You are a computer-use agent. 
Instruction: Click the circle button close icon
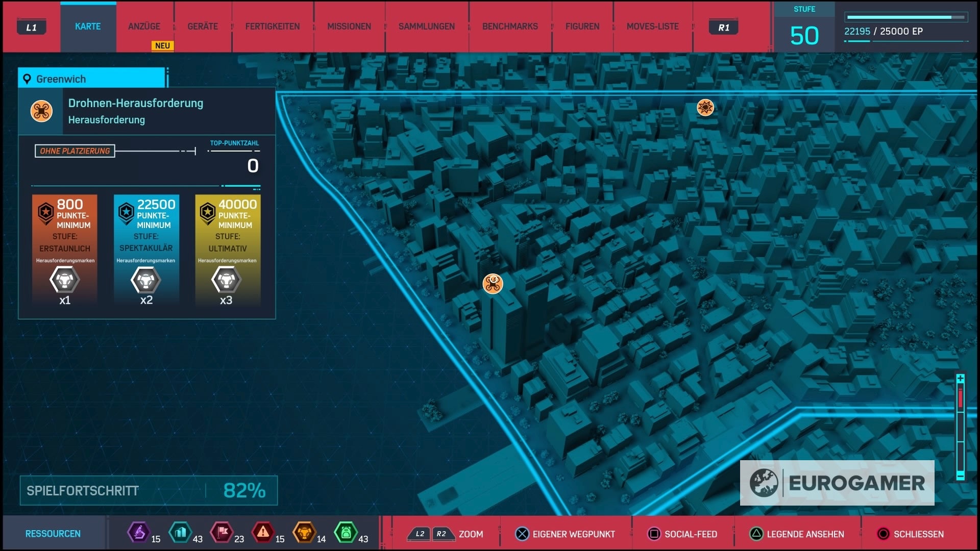[883, 534]
